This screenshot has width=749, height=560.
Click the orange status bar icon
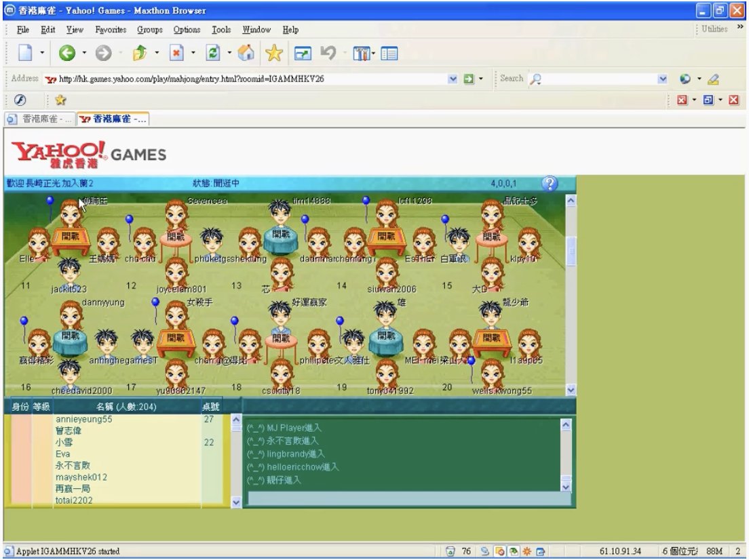point(499,551)
